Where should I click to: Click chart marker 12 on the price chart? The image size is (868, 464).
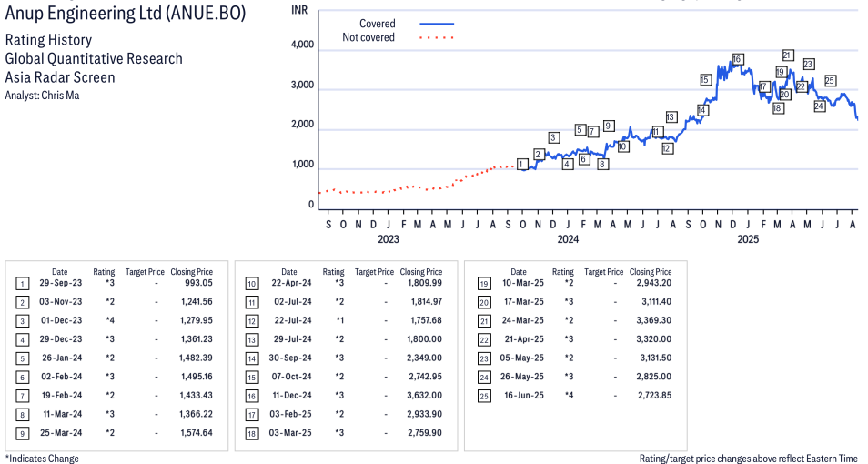point(667,148)
